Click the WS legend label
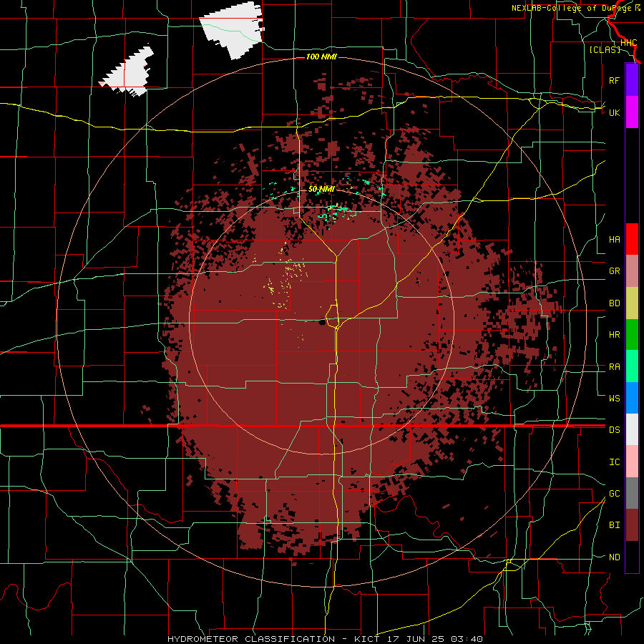 (x=614, y=398)
